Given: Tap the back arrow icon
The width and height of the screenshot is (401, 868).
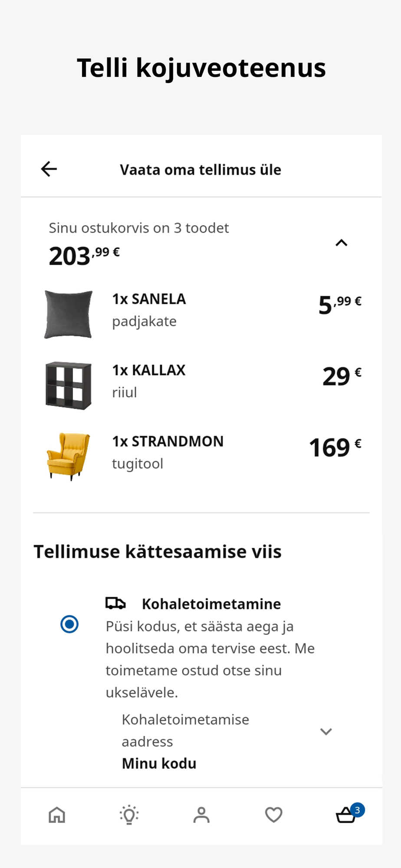Looking at the screenshot, I should (x=49, y=169).
